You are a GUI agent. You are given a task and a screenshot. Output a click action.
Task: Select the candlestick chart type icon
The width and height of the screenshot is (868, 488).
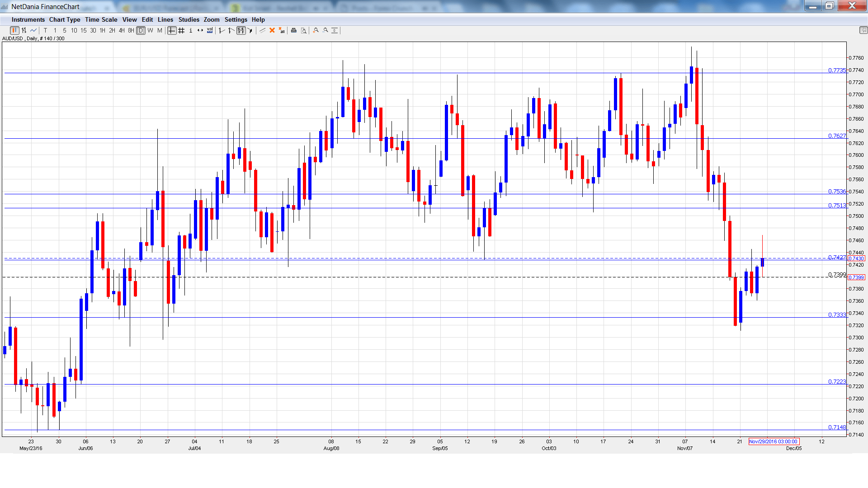pyautogui.click(x=14, y=30)
